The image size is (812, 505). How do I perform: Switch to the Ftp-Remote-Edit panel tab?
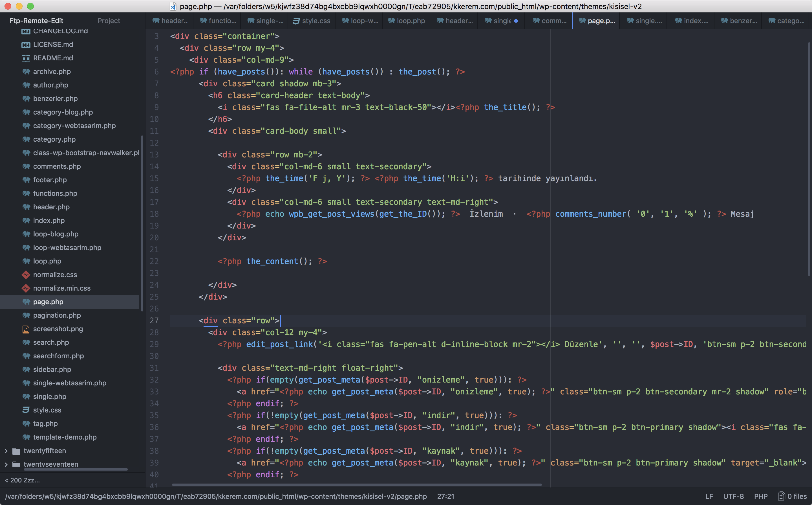point(36,21)
